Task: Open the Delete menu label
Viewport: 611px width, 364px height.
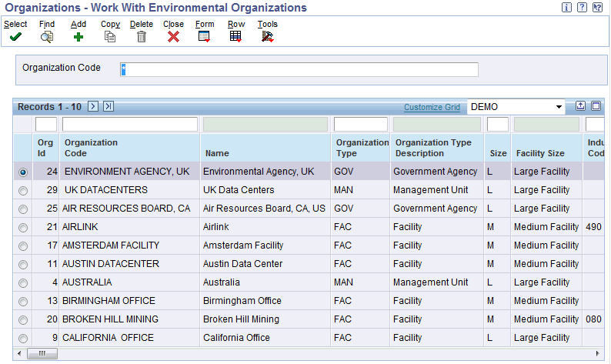Action: (x=142, y=24)
